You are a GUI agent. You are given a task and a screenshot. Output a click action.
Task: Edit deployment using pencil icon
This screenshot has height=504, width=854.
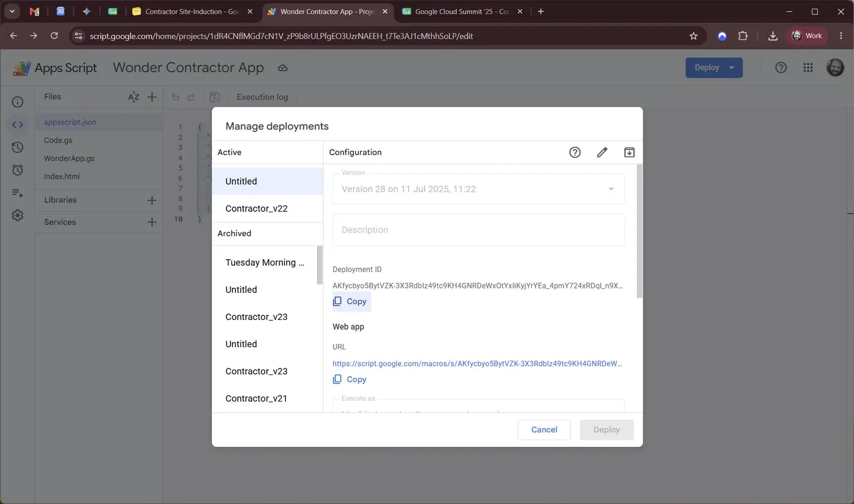pyautogui.click(x=602, y=153)
